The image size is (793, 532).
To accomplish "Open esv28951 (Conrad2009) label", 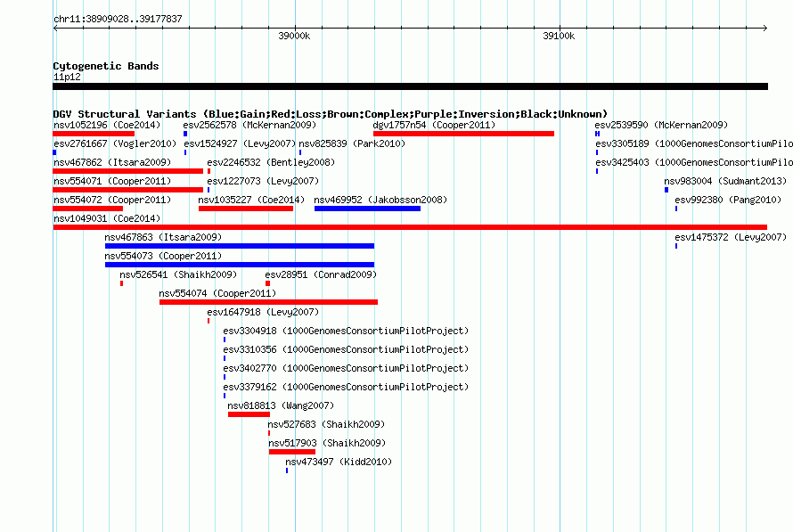I will [321, 274].
